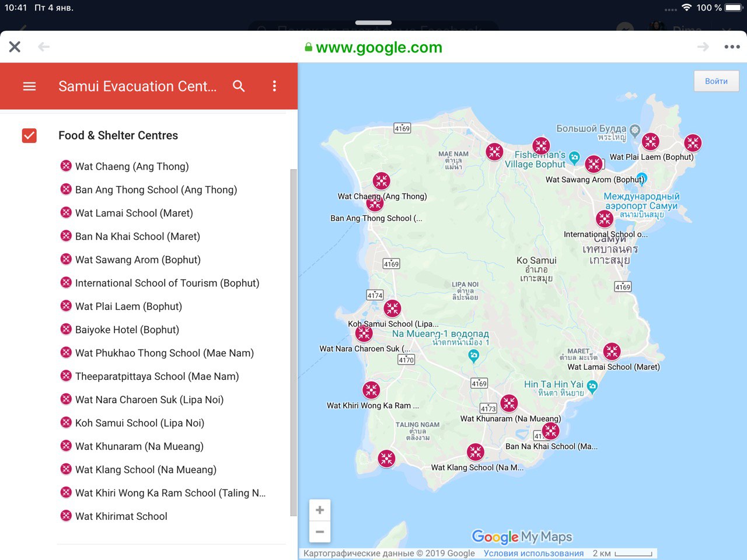Click the Ban Ang Thong School map marker
The height and width of the screenshot is (560, 747).
coord(375,204)
